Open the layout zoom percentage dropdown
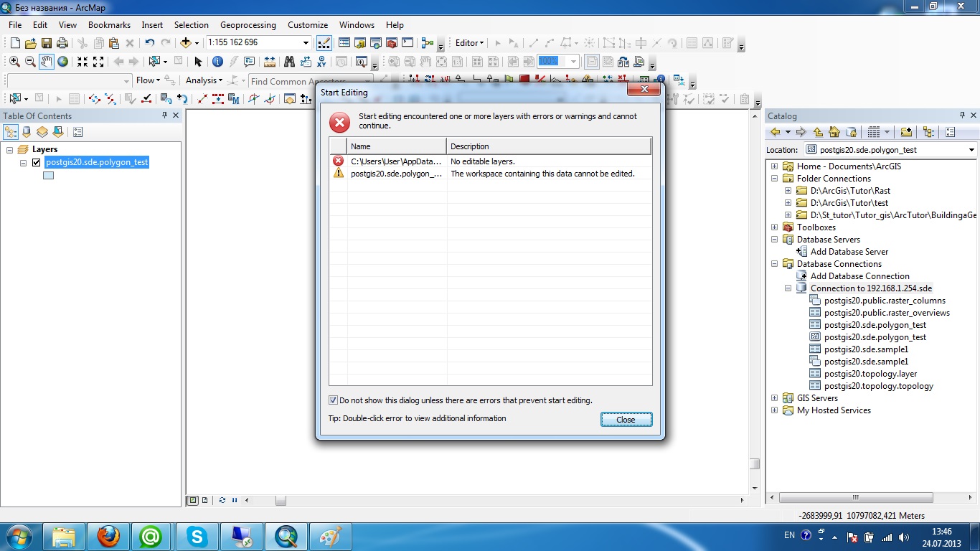 573,62
